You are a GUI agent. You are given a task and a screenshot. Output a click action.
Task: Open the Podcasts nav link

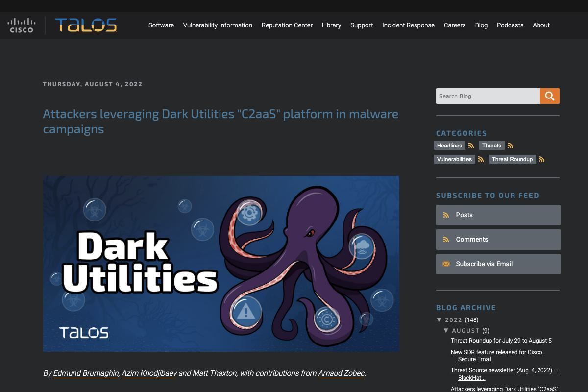[x=510, y=25]
